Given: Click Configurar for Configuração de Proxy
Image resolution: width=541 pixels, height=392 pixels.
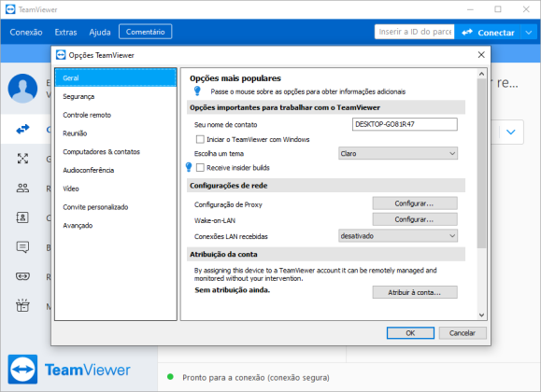Looking at the screenshot, I should pyautogui.click(x=415, y=203).
